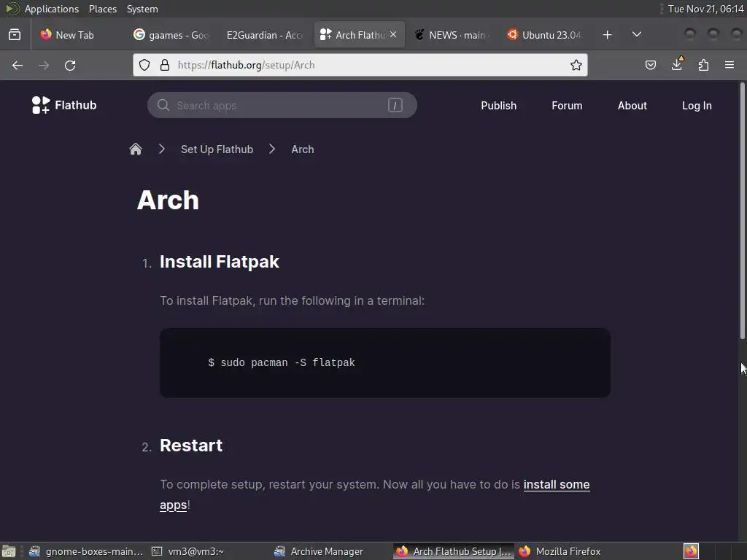Image resolution: width=747 pixels, height=560 pixels.
Task: List all tabs with the chevron
Action: tap(636, 35)
